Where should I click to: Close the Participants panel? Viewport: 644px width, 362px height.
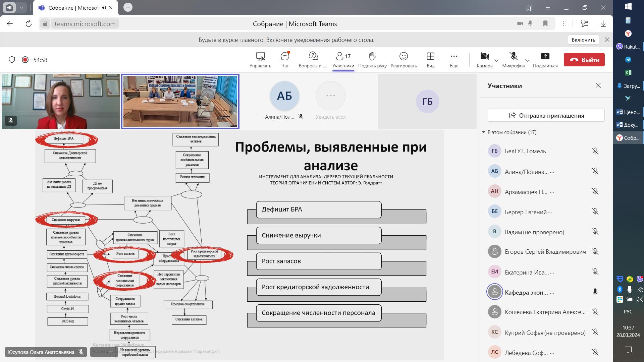tap(598, 85)
